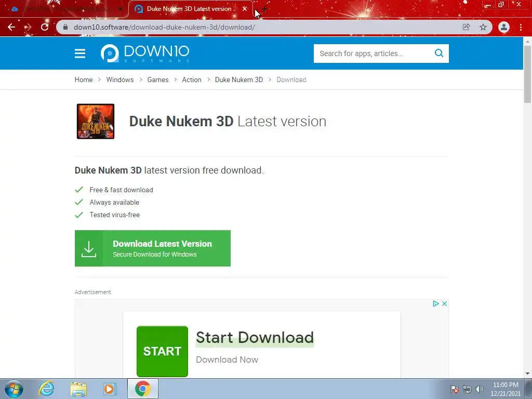Click the AdChoices triangle icon
The width and height of the screenshot is (532, 399).
[436, 303]
